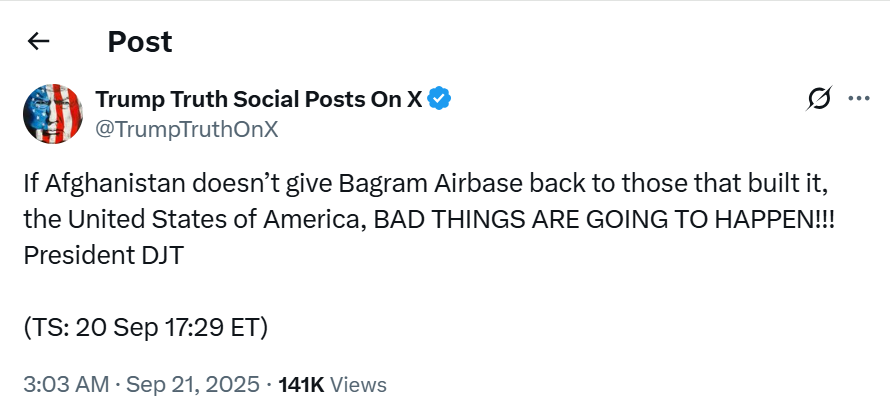Open the flag-face profile avatar

point(51,112)
